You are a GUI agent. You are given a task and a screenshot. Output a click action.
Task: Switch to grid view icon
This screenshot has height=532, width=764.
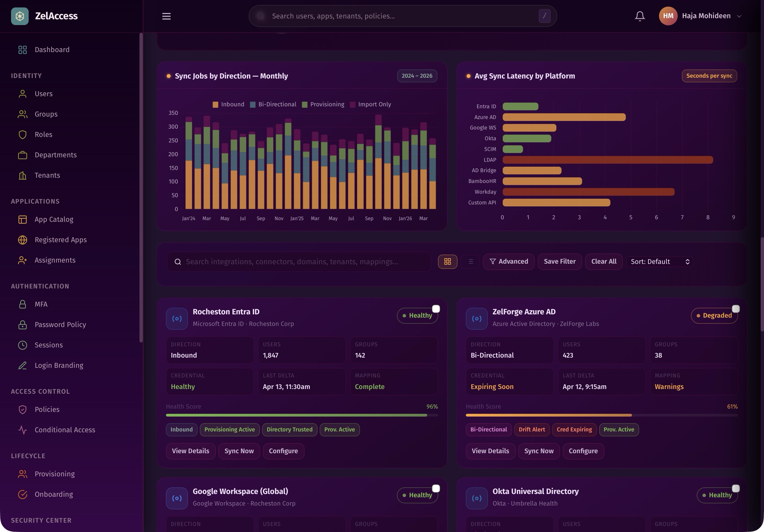coord(447,261)
